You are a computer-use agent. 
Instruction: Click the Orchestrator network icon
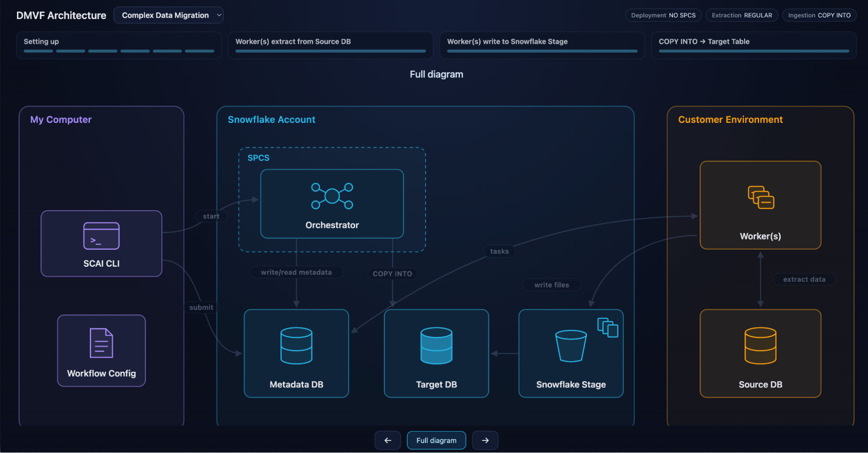point(332,196)
